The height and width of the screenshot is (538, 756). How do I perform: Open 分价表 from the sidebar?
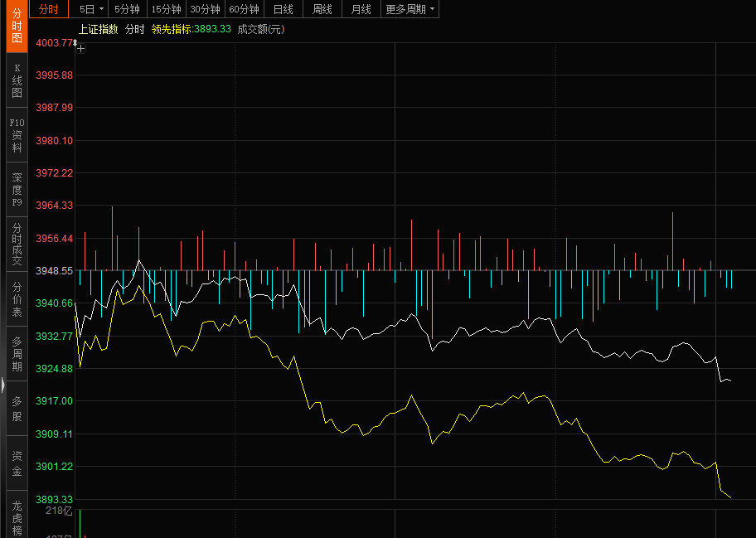[x=17, y=299]
